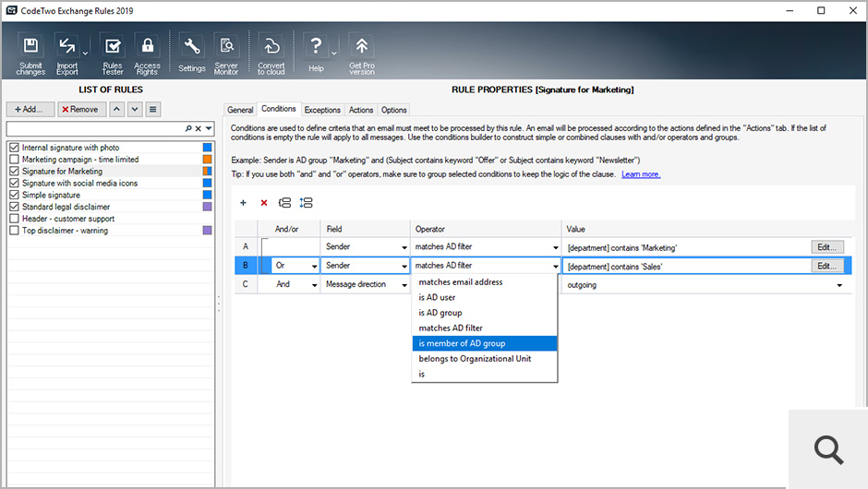Clear the rules search box
Image resolution: width=868 pixels, height=489 pixels.
point(199,128)
